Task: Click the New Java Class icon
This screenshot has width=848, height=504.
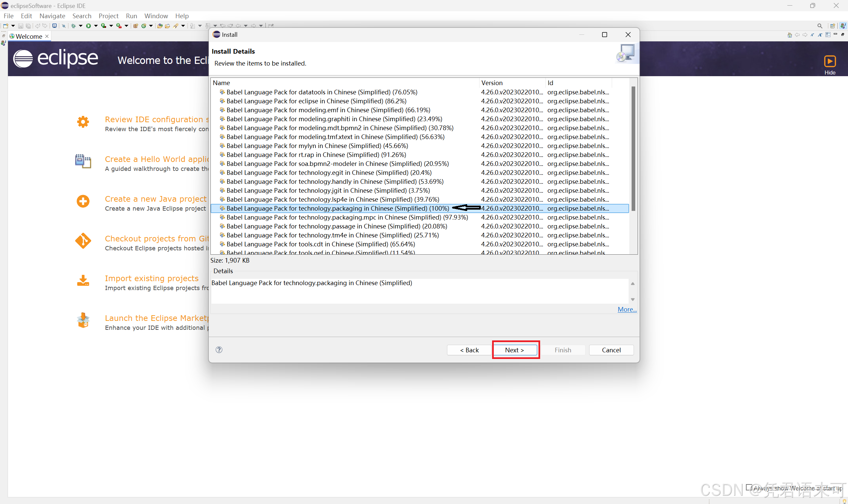Action: click(x=144, y=26)
